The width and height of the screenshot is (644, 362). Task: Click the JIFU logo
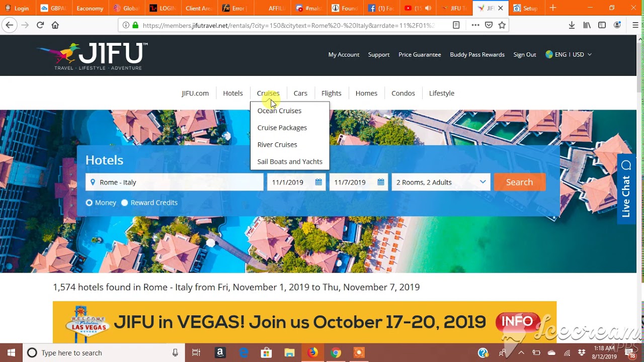point(93,55)
